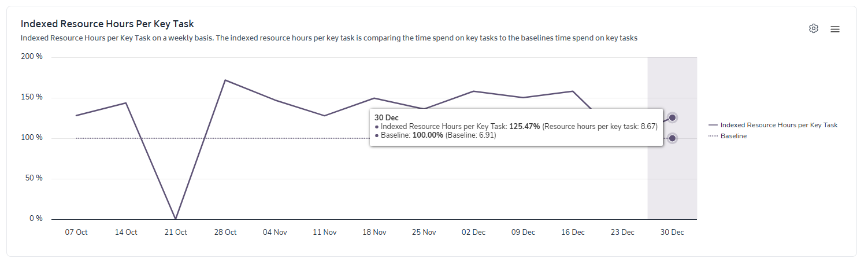Screen dimensions: 868x258
Task: Click the 16 Dec axis label
Action: 573,232
